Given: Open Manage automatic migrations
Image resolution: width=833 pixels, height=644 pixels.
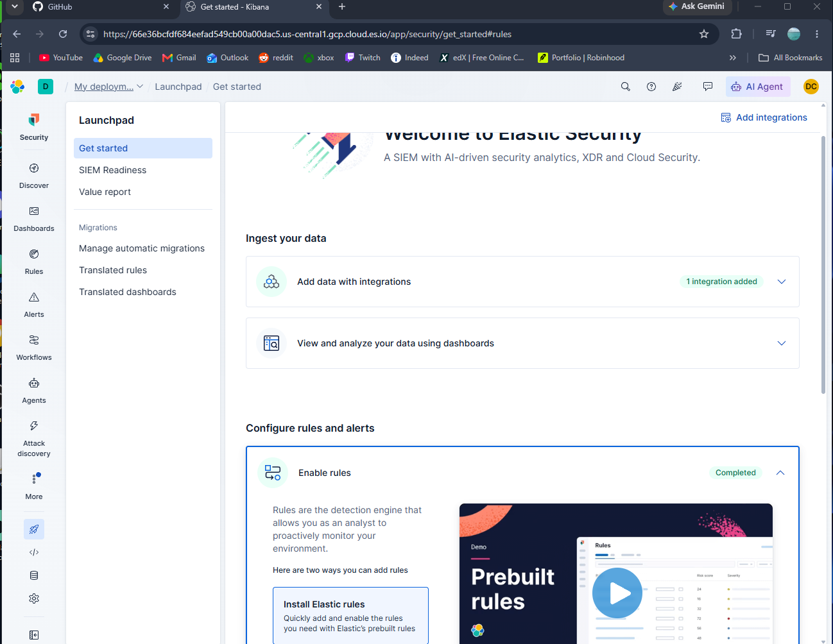Looking at the screenshot, I should coord(143,248).
